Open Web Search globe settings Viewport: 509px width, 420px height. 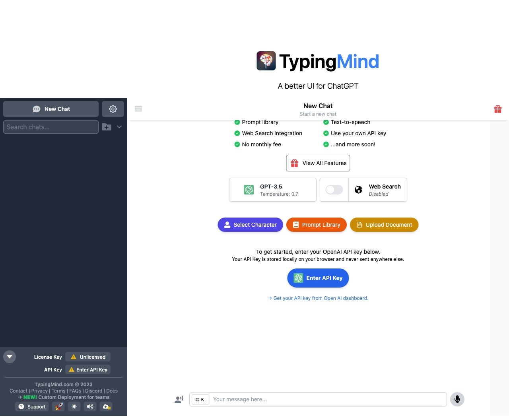(378, 190)
